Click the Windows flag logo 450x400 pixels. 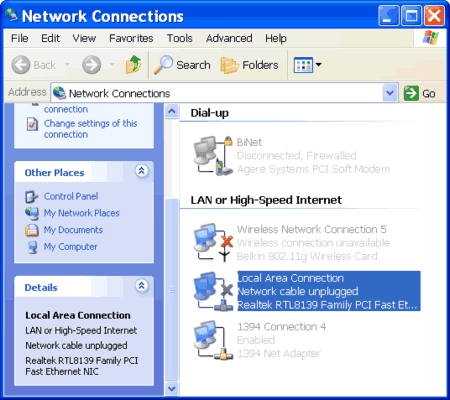click(x=430, y=38)
